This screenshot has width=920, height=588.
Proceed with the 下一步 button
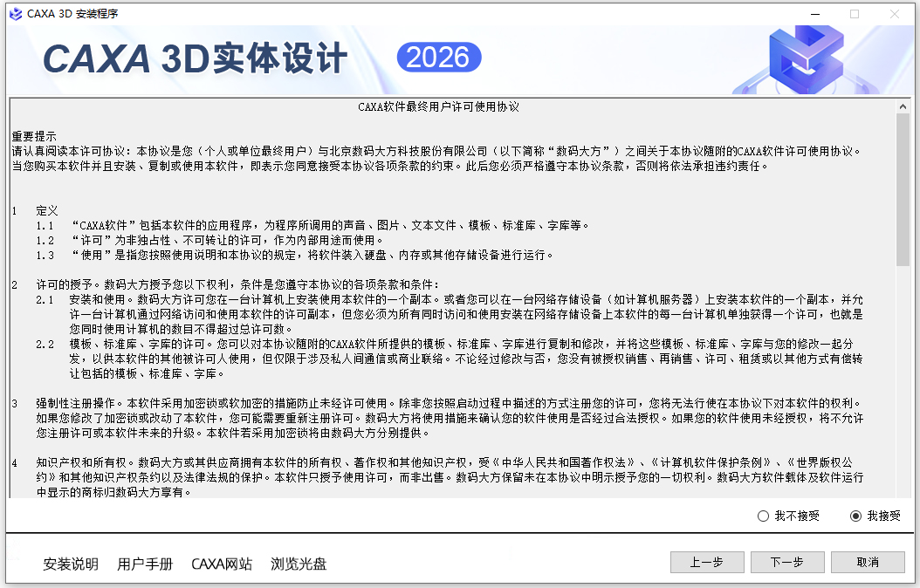pos(787,562)
